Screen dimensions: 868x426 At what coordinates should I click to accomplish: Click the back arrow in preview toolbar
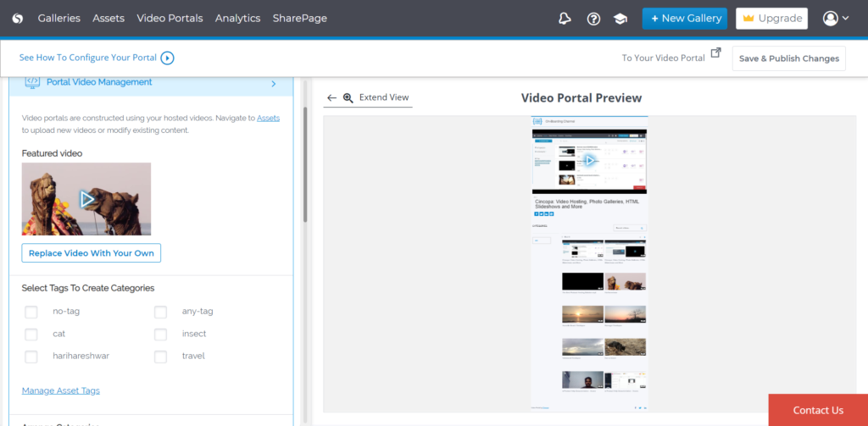[331, 98]
